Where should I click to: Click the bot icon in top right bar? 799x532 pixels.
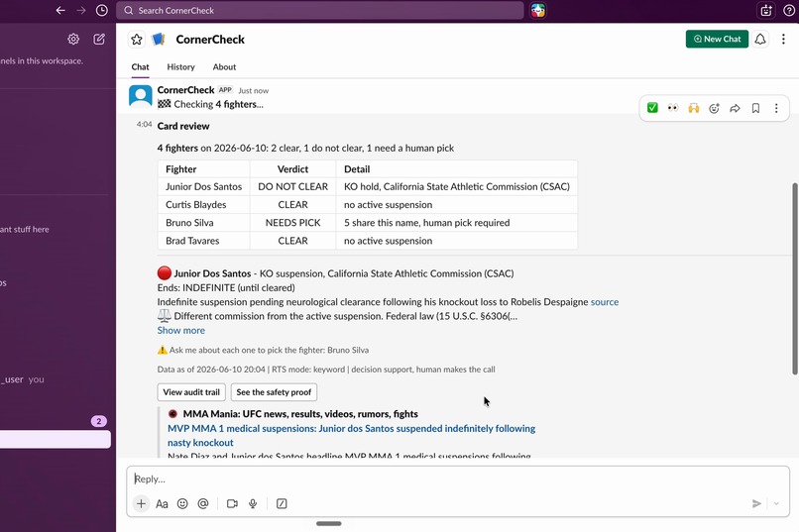pyautogui.click(x=766, y=10)
